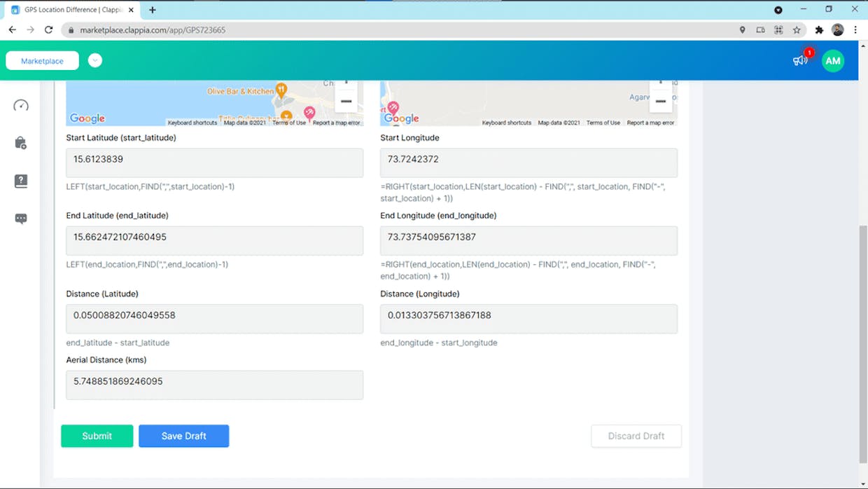868x489 pixels.
Task: Go back using browser back arrow
Action: tap(12, 30)
